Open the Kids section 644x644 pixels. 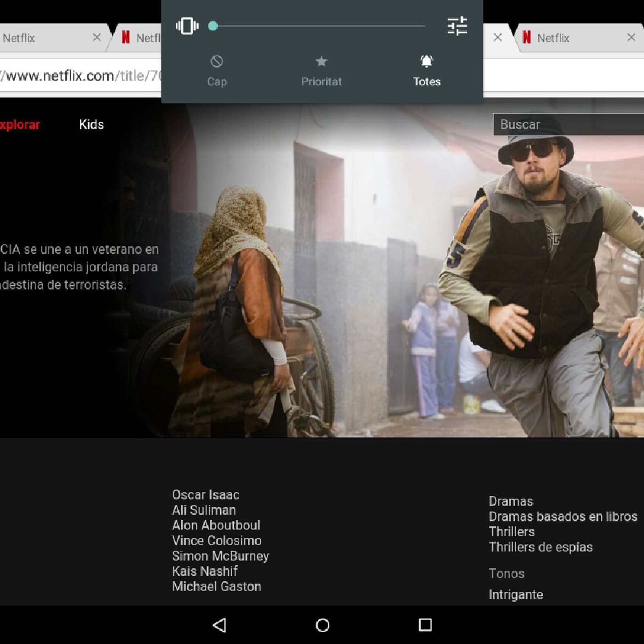[x=91, y=125]
